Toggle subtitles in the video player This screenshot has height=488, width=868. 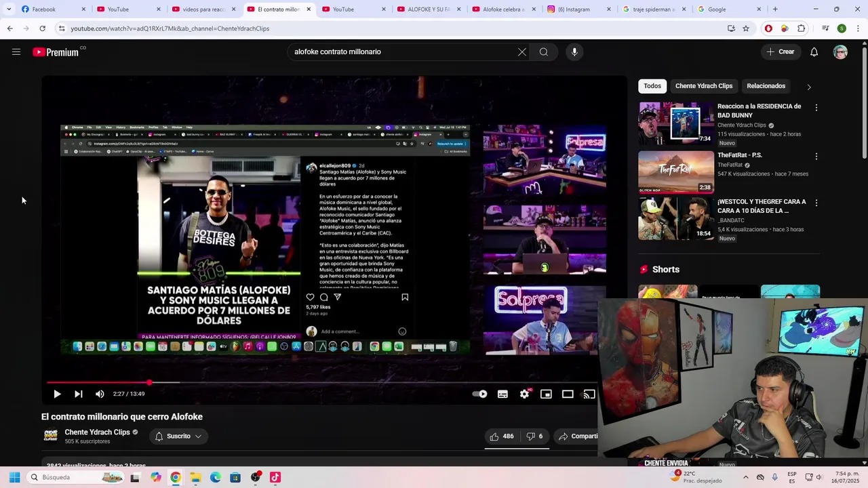(x=502, y=394)
